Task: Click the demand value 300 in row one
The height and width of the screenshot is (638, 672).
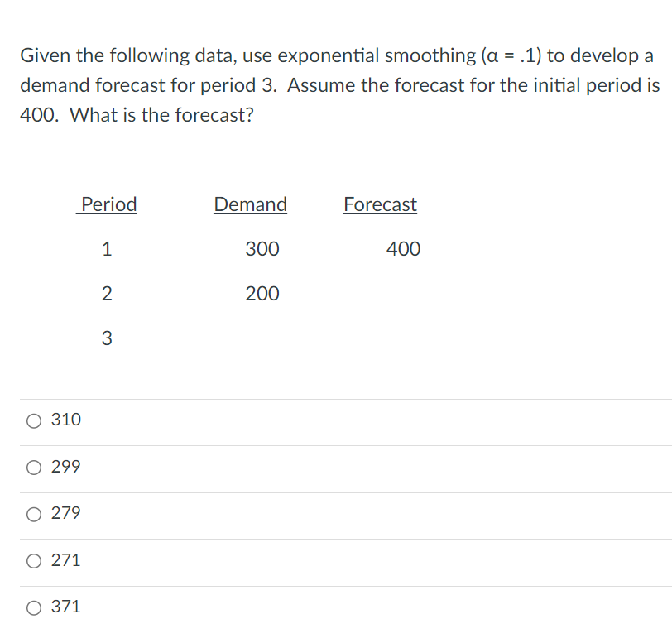Action: click(262, 249)
